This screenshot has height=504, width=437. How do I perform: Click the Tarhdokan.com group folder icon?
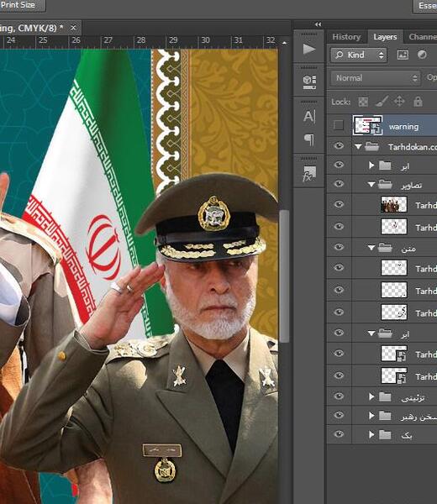click(x=372, y=147)
